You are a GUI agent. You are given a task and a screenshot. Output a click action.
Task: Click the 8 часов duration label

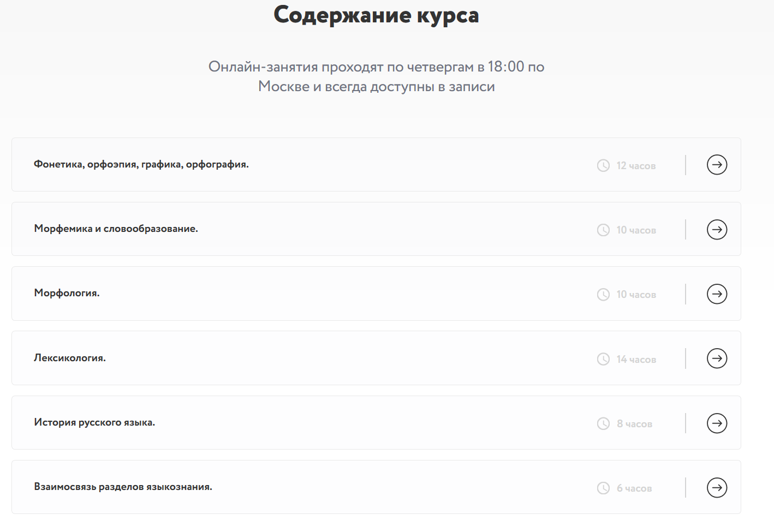(634, 424)
